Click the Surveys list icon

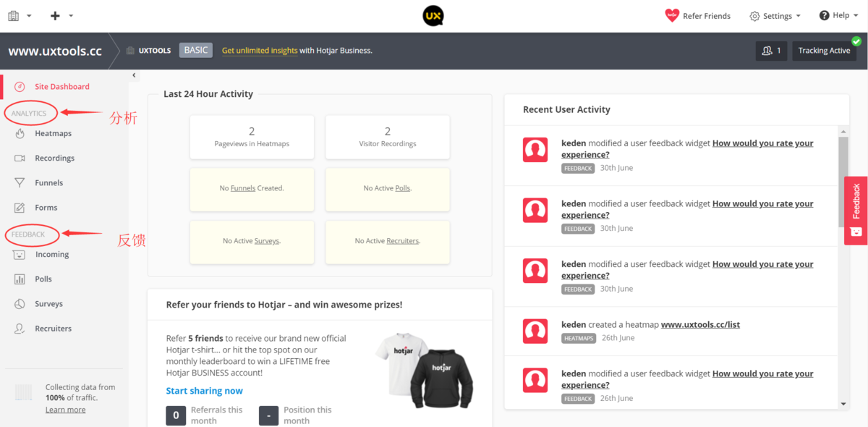pyautogui.click(x=20, y=304)
